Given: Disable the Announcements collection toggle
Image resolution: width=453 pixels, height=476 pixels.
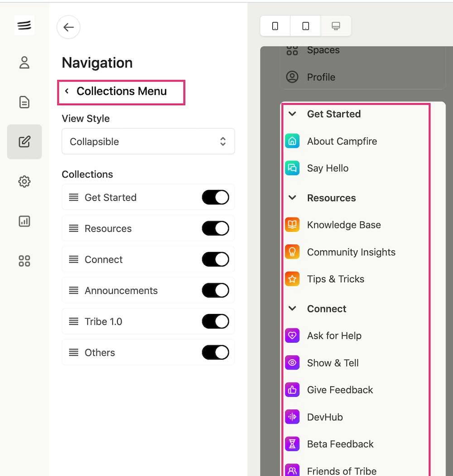Looking at the screenshot, I should pyautogui.click(x=215, y=290).
